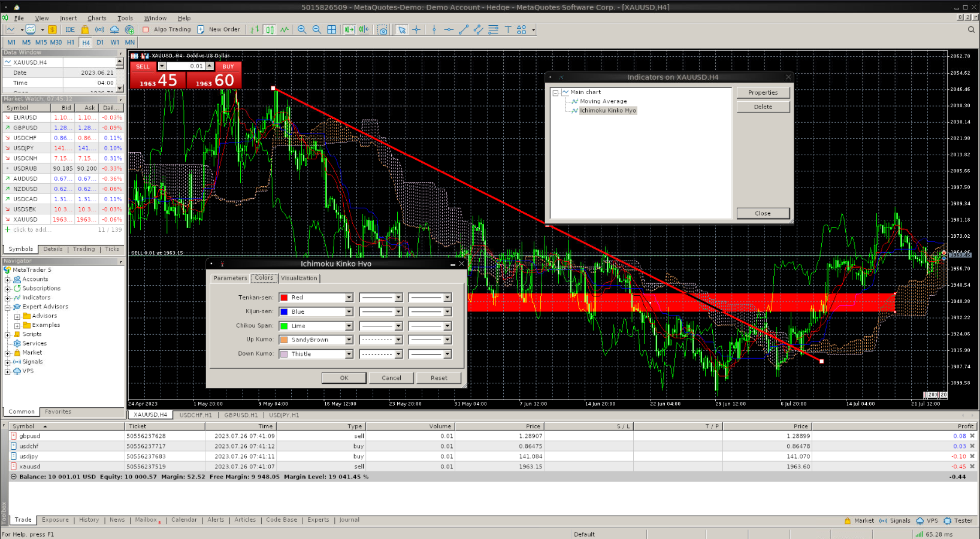Open the Insert menu
Viewport: 980px width, 539px height.
coord(68,18)
